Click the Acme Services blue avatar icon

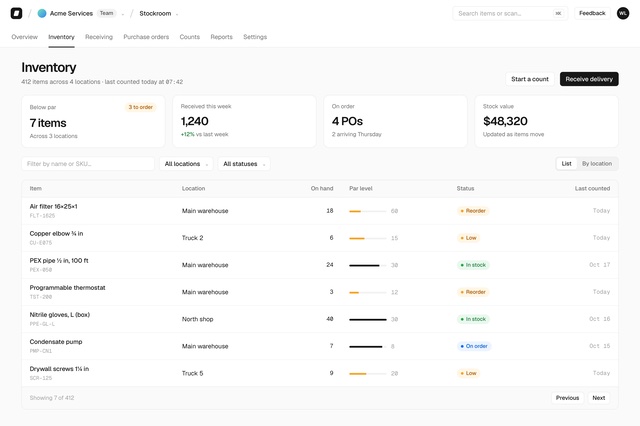pyautogui.click(x=42, y=13)
